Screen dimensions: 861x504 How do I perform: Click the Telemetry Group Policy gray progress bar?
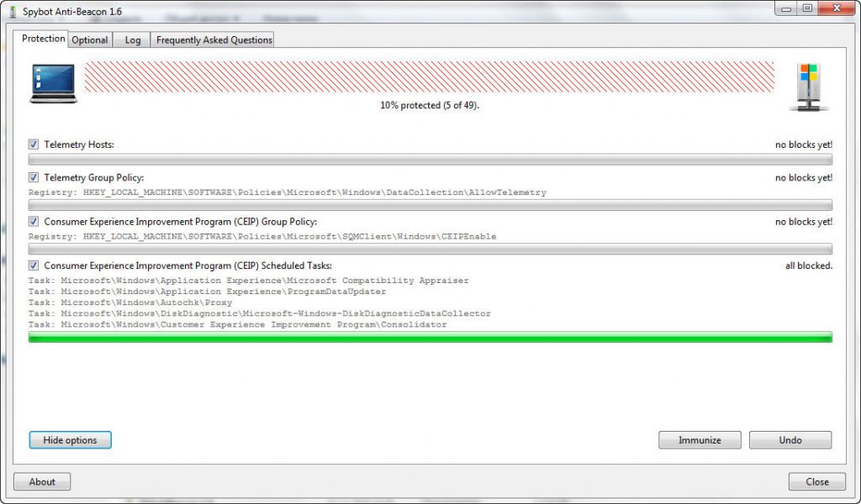(430, 205)
